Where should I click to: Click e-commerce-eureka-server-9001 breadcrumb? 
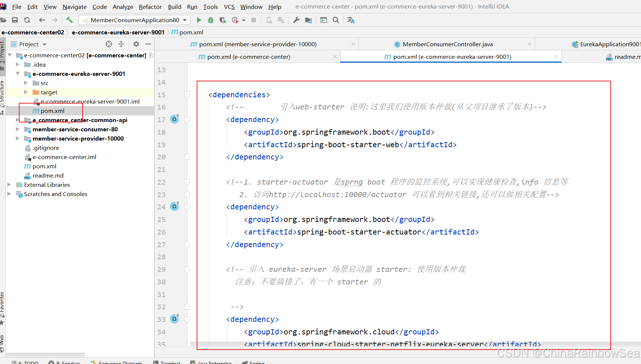coord(118,32)
